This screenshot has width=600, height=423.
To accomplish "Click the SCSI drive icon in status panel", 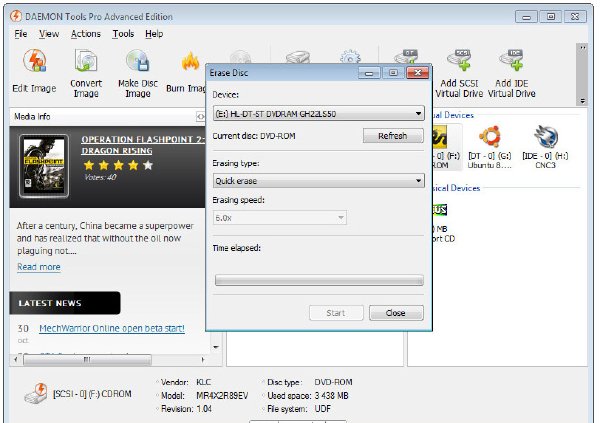I will tap(36, 393).
